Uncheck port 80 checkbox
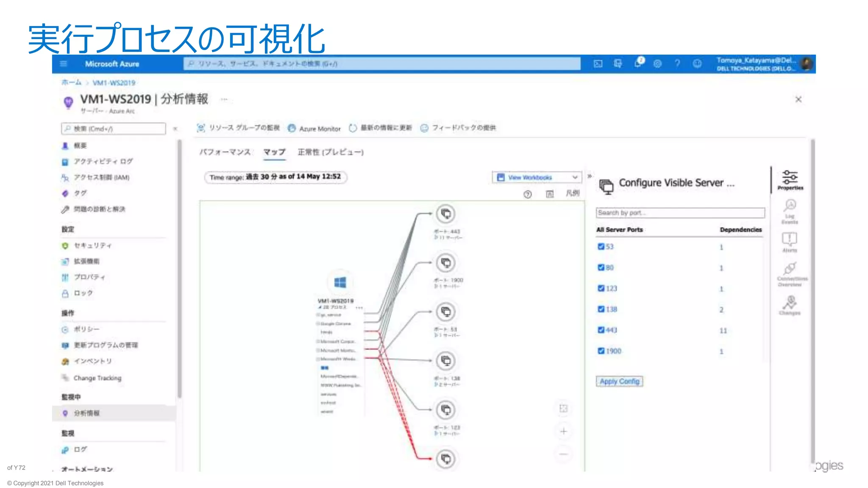Image resolution: width=868 pixels, height=488 pixels. click(x=601, y=268)
